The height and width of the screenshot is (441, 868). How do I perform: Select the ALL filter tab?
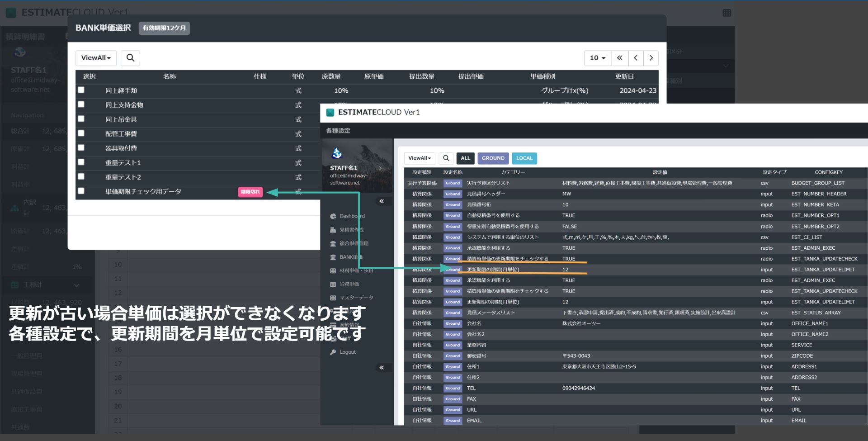click(466, 158)
